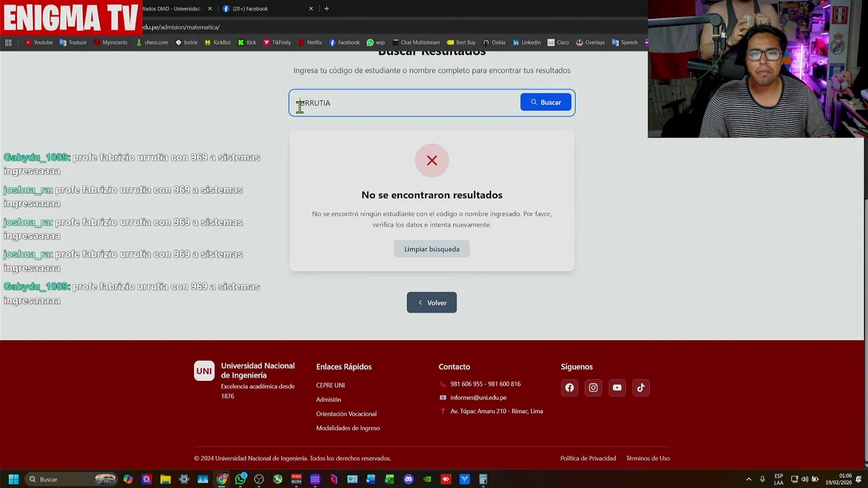Click the phone number 981 606 955
The height and width of the screenshot is (488, 868).
point(467,384)
